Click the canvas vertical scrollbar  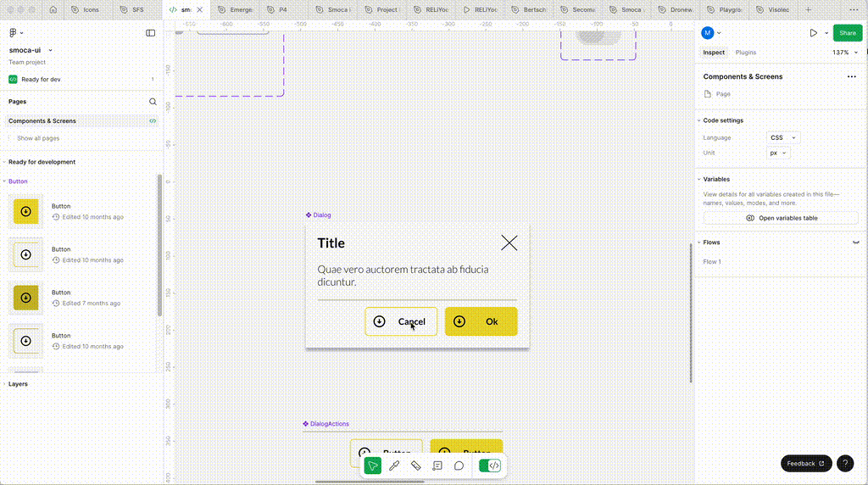691,313
